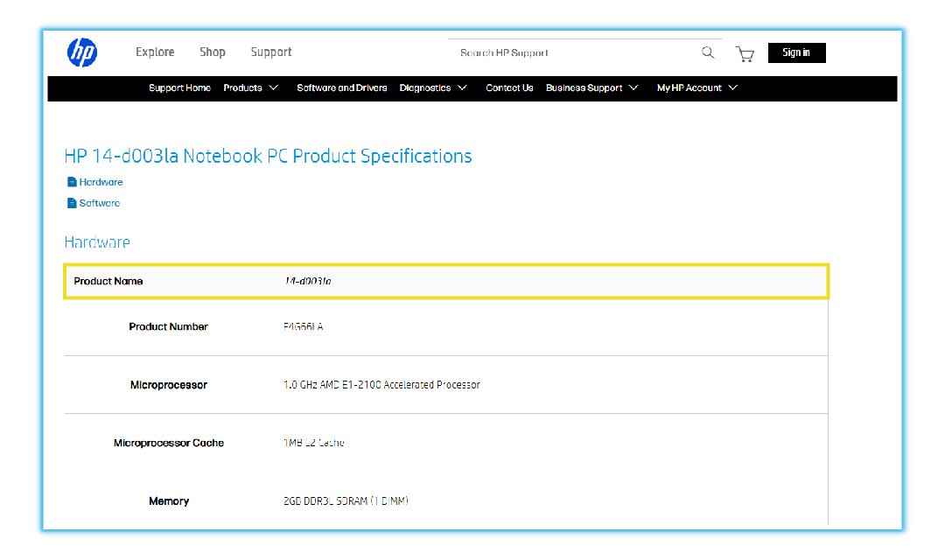Click the page title HP 14-d003la Notebook PC
945x560 pixels.
click(x=268, y=156)
